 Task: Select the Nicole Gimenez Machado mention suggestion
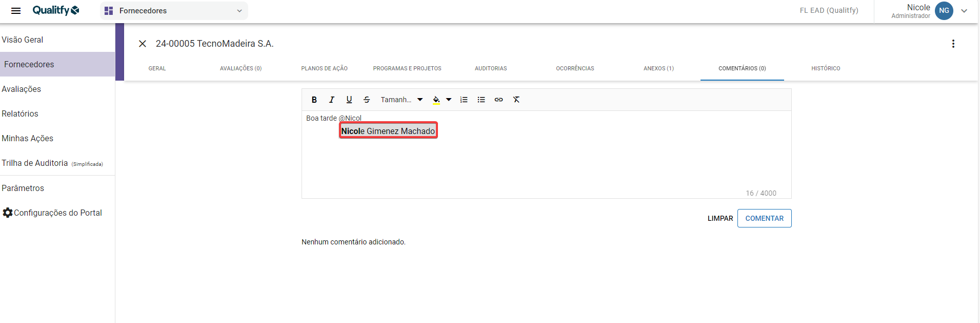[x=388, y=131]
